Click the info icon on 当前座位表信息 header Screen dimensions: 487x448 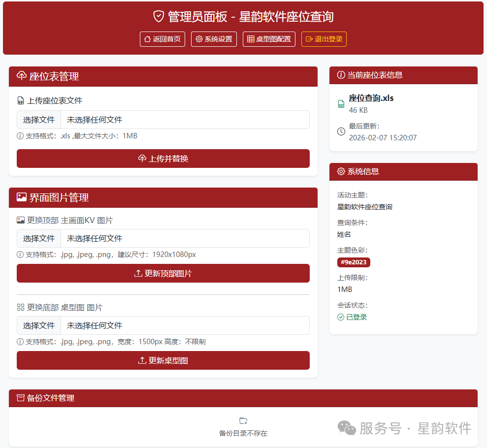(x=340, y=75)
